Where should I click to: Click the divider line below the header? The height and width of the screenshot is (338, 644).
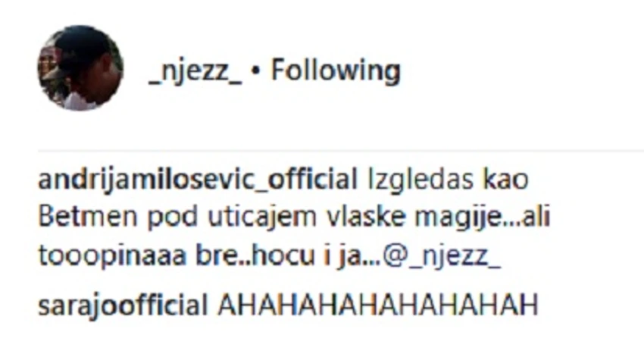[x=341, y=151]
